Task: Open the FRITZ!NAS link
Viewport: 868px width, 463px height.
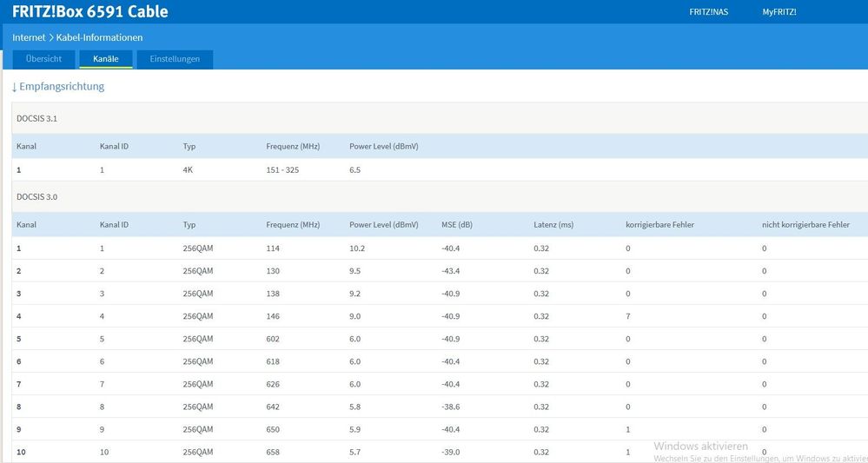Action: tap(710, 12)
